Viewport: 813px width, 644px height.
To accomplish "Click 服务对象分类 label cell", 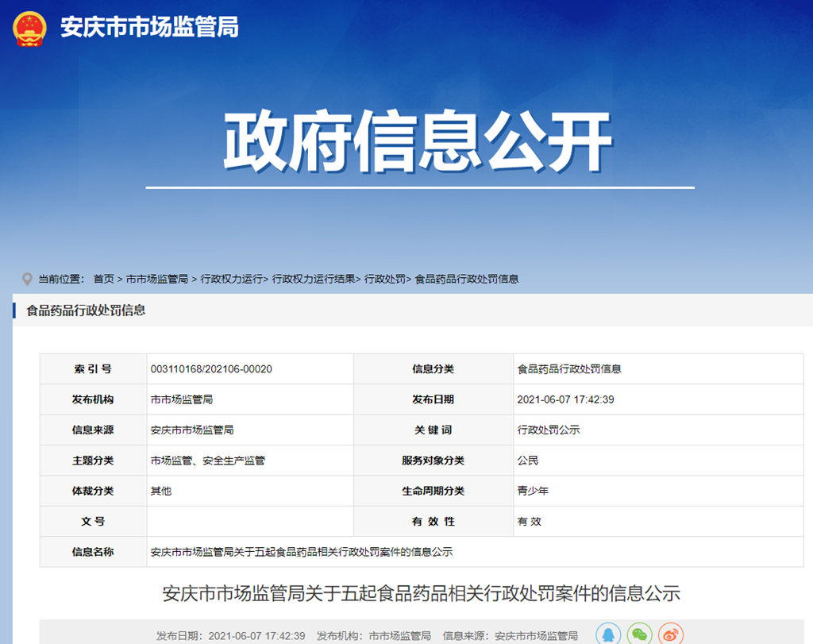I will [x=433, y=461].
